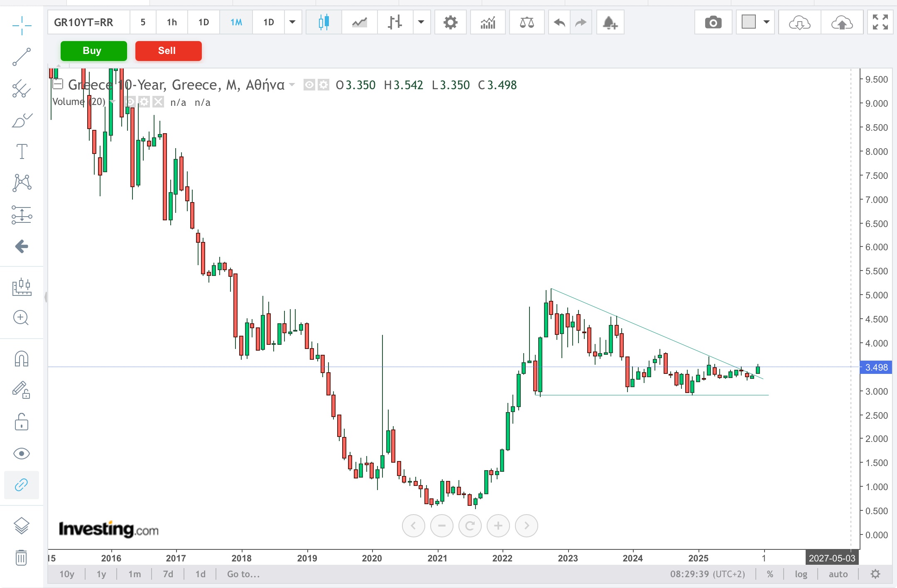Add an alert with bell icon
Viewport: 897px width, 588px height.
(x=610, y=22)
